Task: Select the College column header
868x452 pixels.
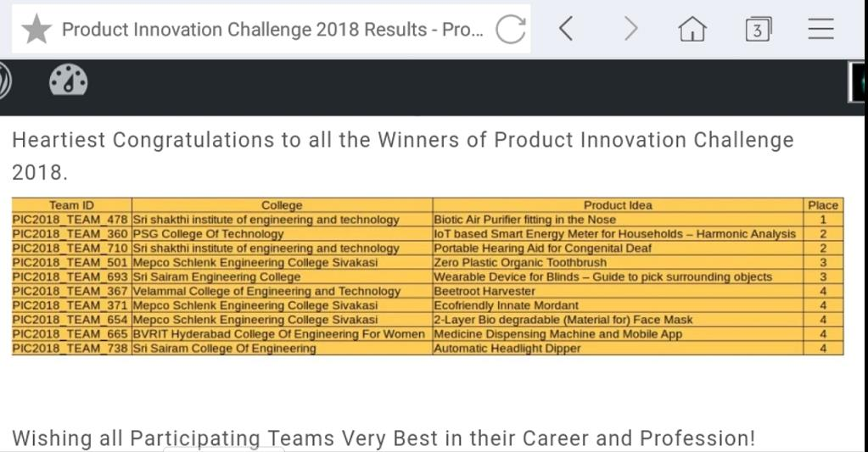Action: tap(282, 204)
